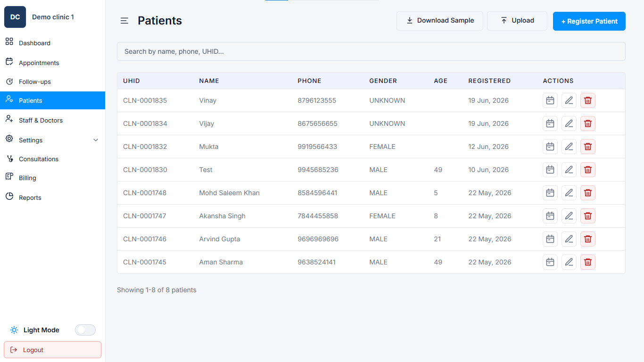Open Follow-ups in the sidebar
This screenshot has height=362, width=644.
pos(52,82)
